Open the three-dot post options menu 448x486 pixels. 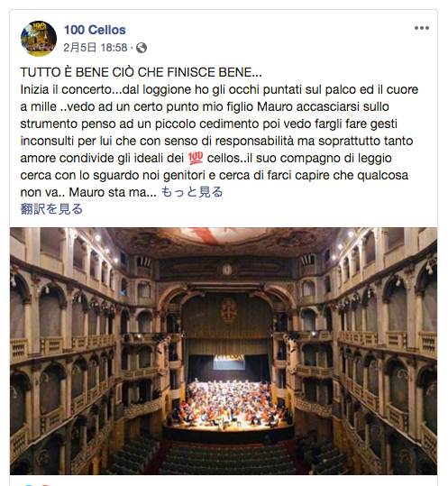pos(422,28)
